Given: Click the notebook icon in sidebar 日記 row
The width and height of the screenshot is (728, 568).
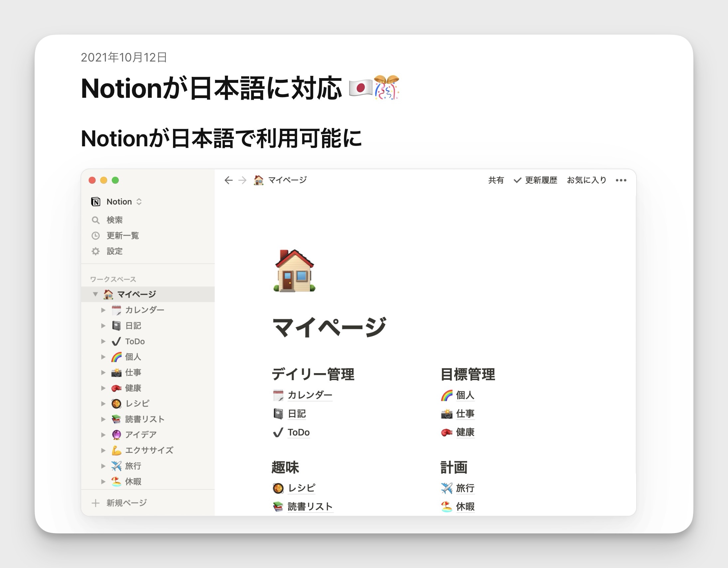Looking at the screenshot, I should click(x=116, y=326).
